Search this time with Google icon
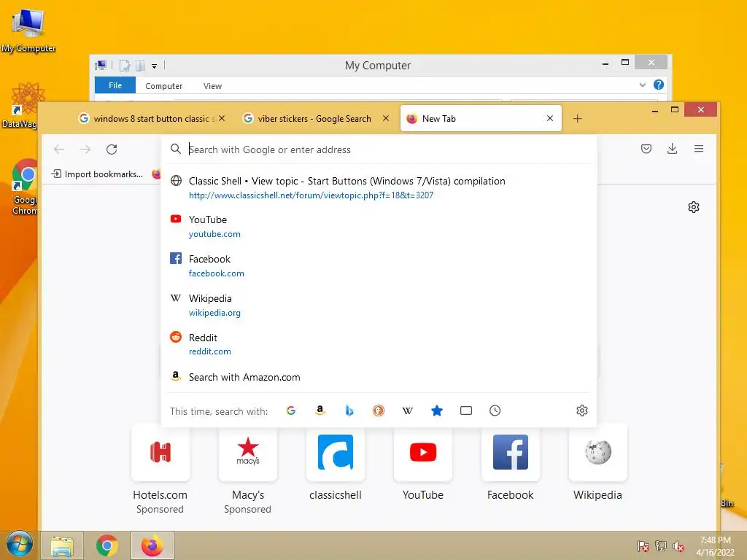The height and width of the screenshot is (560, 747). click(291, 411)
